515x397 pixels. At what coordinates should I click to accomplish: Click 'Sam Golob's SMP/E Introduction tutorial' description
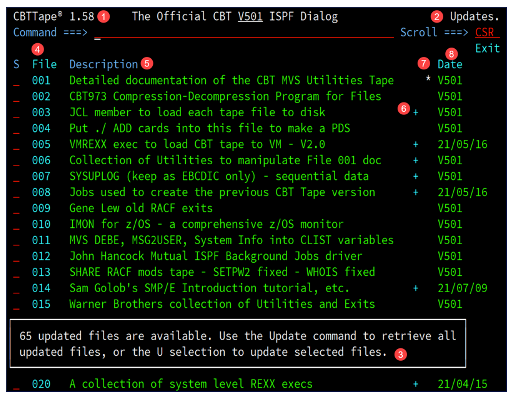coord(209,288)
